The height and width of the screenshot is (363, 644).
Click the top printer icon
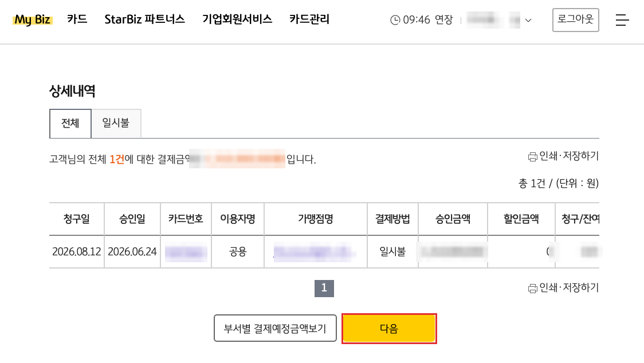click(x=532, y=156)
